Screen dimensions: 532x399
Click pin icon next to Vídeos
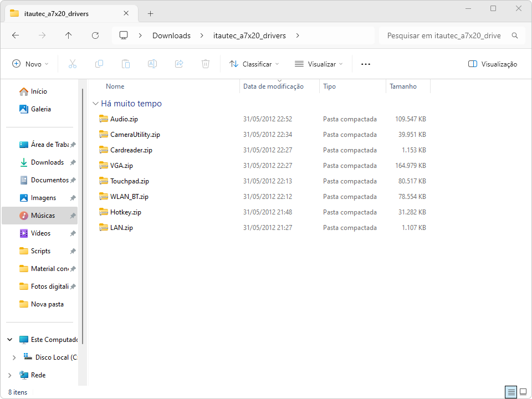click(73, 233)
